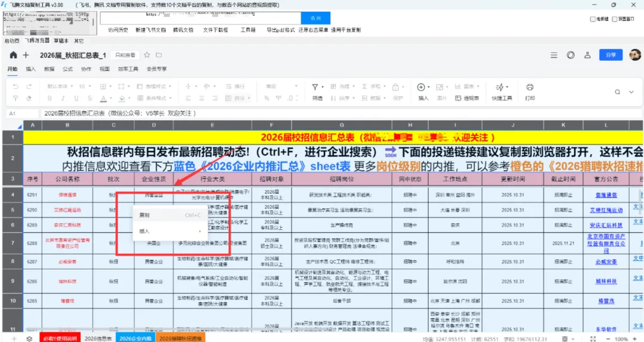
Task: Open the 默认字体 font dropdown
Action: click(x=60, y=86)
